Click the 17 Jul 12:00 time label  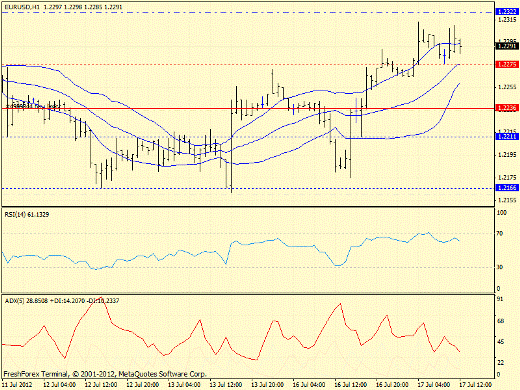[x=475, y=385]
